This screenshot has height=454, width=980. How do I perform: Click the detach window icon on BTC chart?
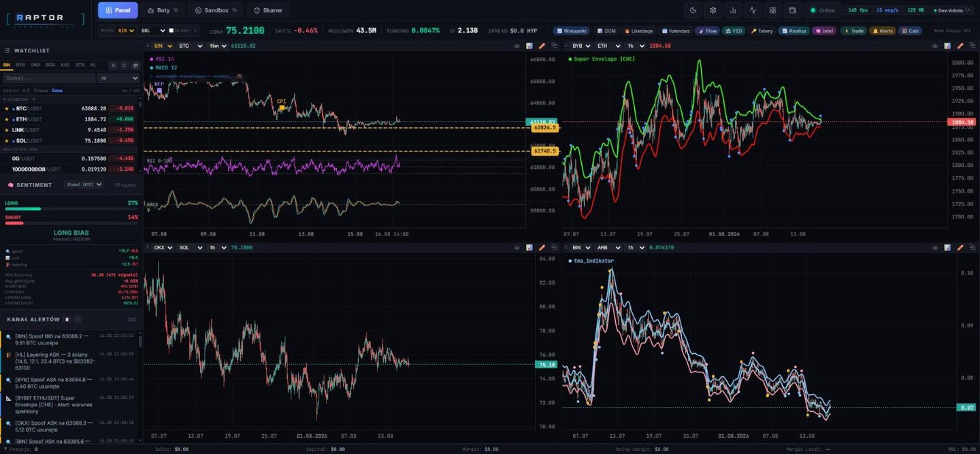pos(554,46)
